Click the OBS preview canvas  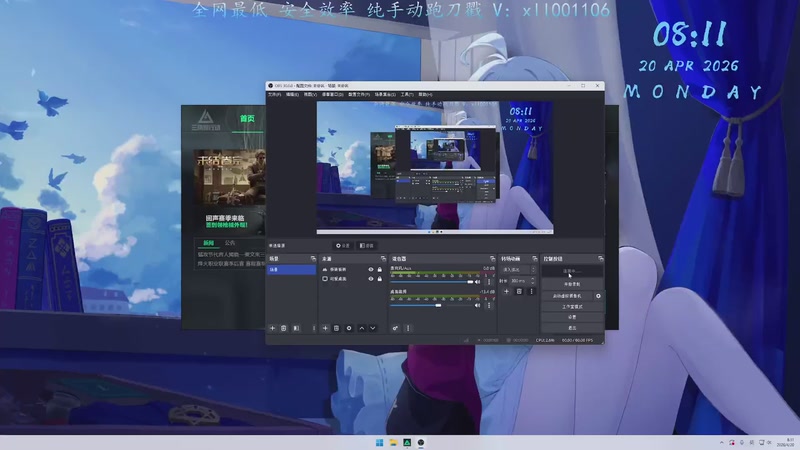(435, 167)
